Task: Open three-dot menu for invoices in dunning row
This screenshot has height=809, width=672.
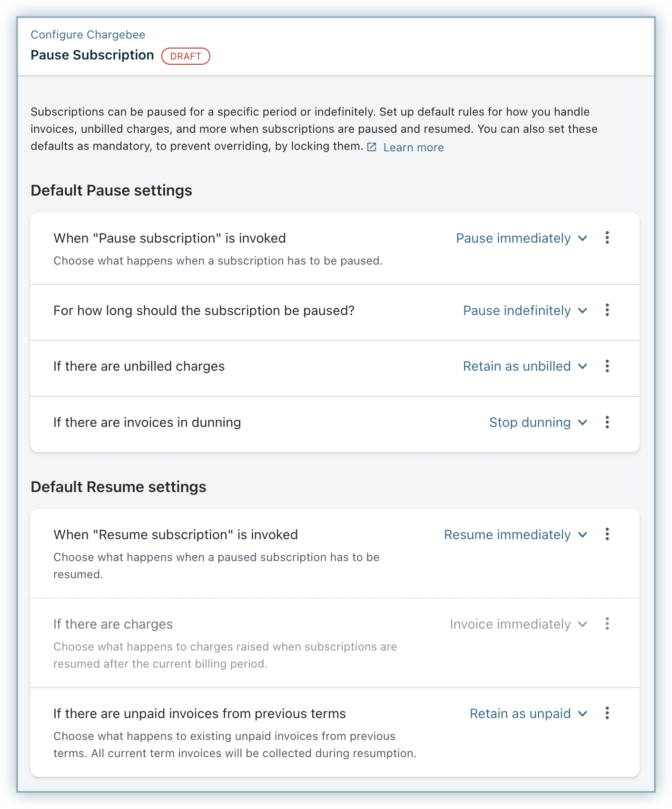Action: click(607, 422)
